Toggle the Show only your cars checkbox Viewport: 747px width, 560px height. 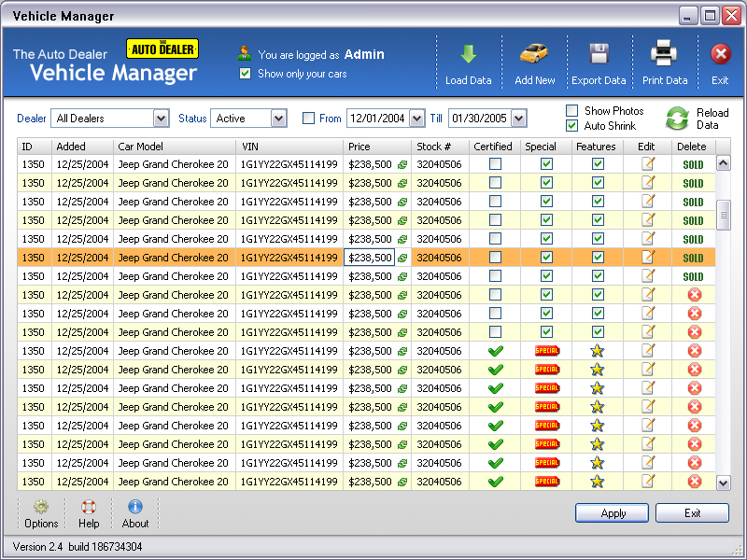[x=246, y=74]
